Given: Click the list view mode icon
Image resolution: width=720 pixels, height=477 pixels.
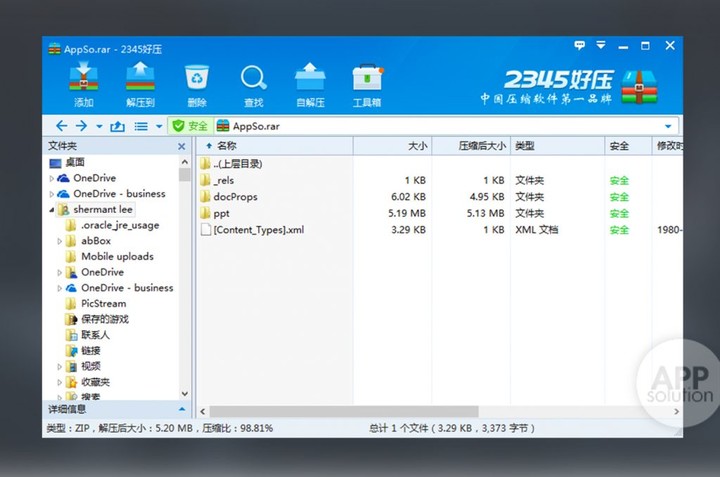Looking at the screenshot, I should tap(141, 126).
